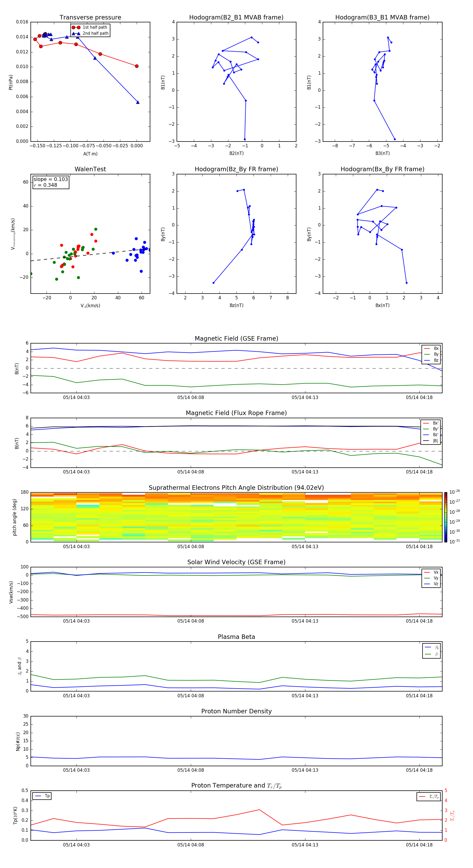Image resolution: width=473 pixels, height=868 pixels.
Task: Click the 'VA(km/s)' axis label
Action: click(90, 306)
